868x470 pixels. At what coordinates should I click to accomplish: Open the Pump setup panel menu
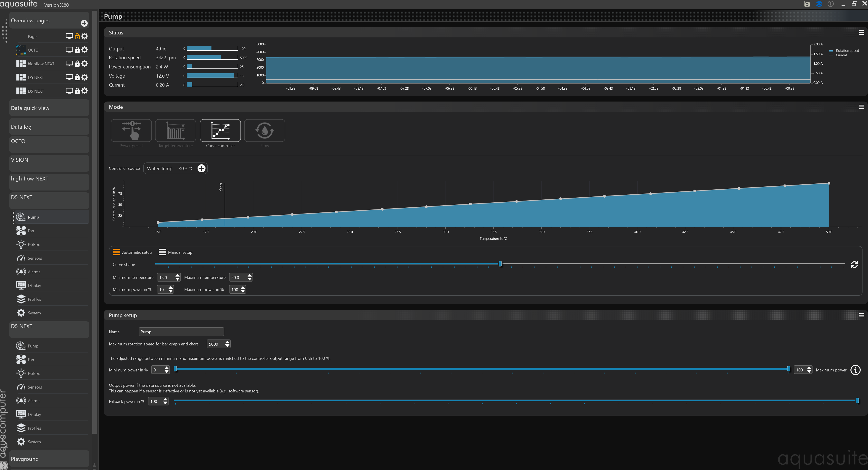[861, 316]
